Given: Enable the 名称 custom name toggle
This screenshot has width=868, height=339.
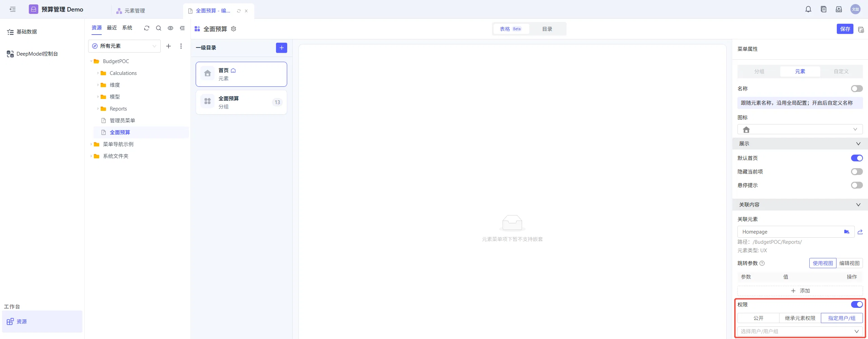Looking at the screenshot, I should tap(857, 89).
